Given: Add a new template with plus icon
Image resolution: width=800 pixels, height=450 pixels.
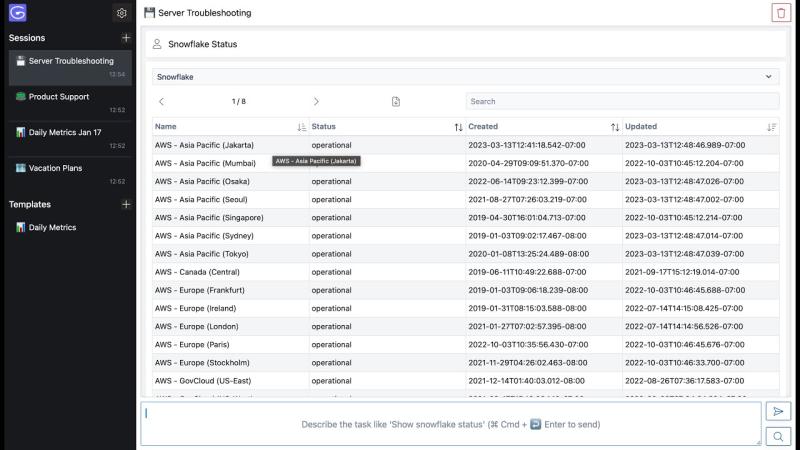Looking at the screenshot, I should tap(126, 205).
